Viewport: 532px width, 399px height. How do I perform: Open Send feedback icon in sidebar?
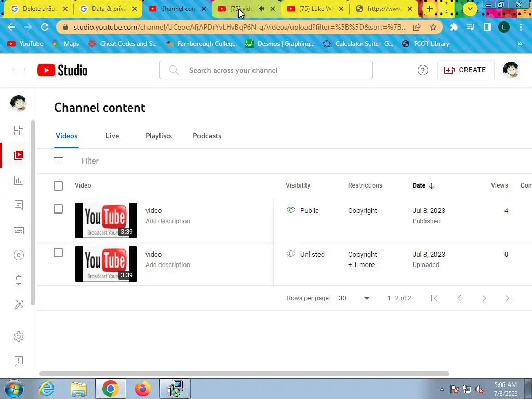19,362
